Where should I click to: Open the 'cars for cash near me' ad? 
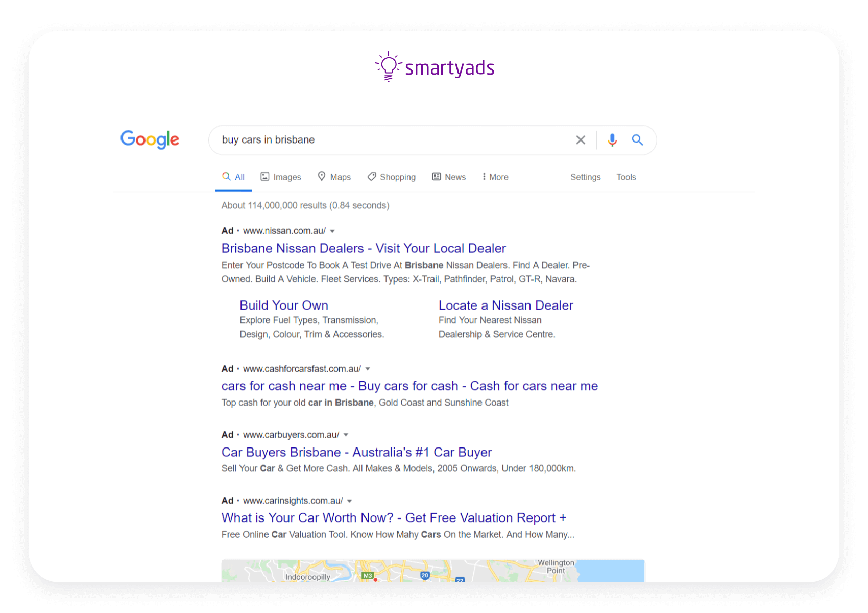pyautogui.click(x=409, y=386)
